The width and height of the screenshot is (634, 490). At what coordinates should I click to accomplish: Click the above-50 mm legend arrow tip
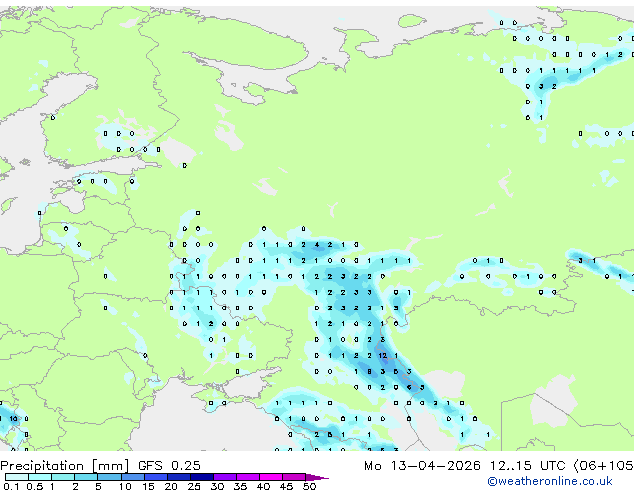pos(317,477)
